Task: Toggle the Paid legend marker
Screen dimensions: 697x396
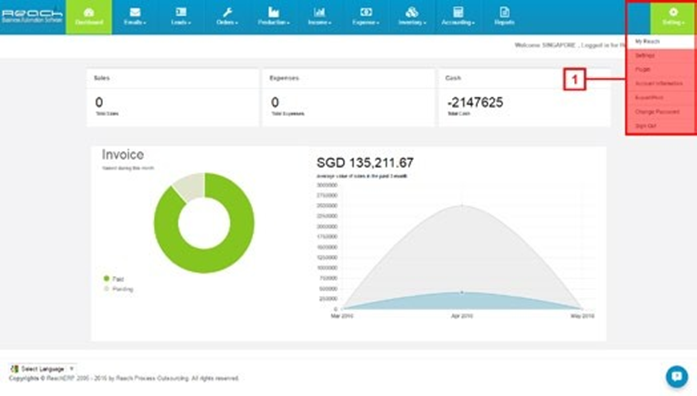Action: (x=106, y=279)
